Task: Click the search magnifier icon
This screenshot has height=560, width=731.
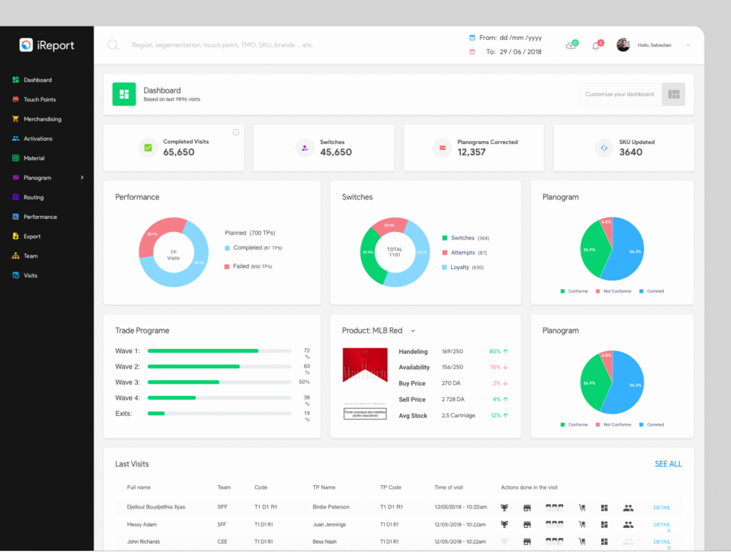Action: point(113,45)
